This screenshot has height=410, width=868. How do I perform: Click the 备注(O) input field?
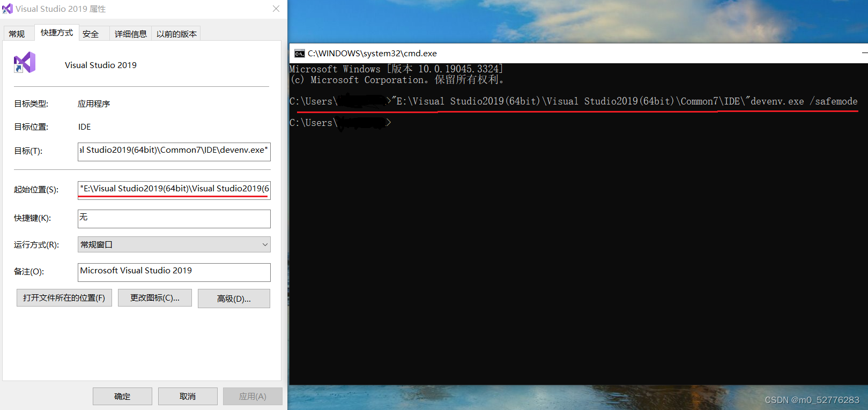click(174, 272)
